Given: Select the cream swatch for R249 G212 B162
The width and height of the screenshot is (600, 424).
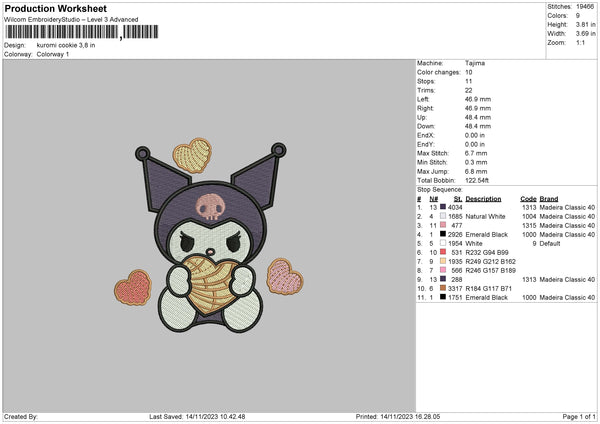Looking at the screenshot, I should [x=443, y=261].
